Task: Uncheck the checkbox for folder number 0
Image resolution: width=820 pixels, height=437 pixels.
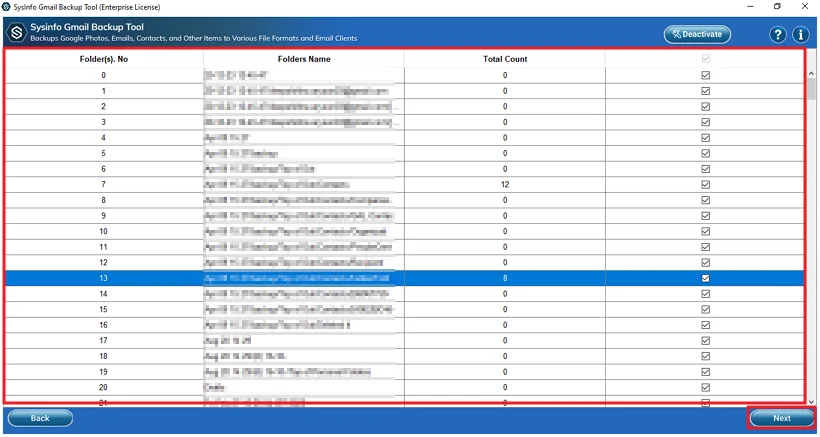Action: pos(705,75)
